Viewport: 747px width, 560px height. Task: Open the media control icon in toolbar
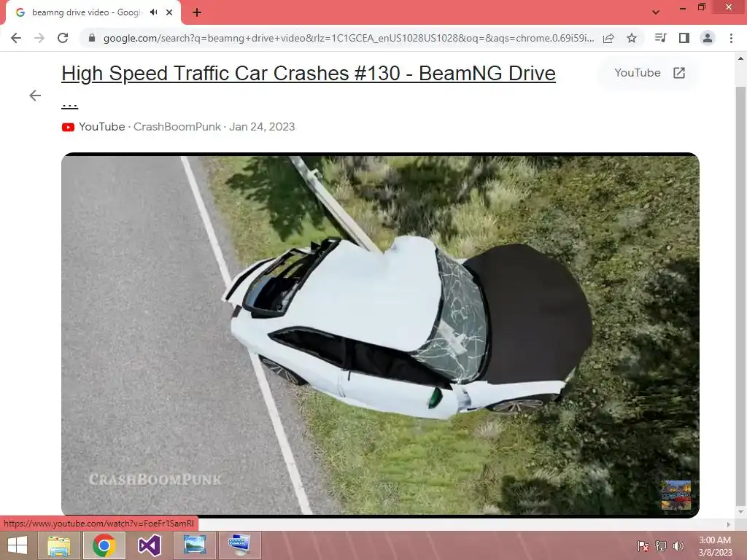660,38
